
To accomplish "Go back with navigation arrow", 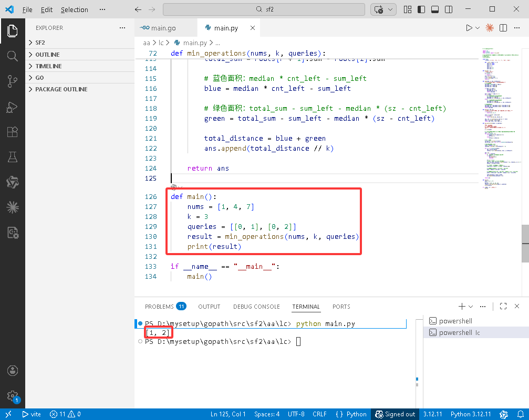I will (138, 9).
